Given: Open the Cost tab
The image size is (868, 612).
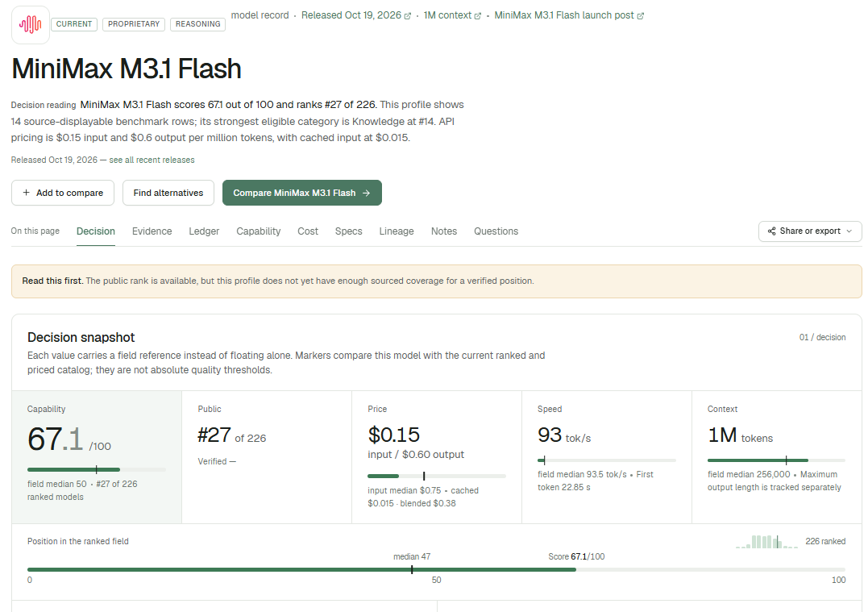Looking at the screenshot, I should 308,231.
